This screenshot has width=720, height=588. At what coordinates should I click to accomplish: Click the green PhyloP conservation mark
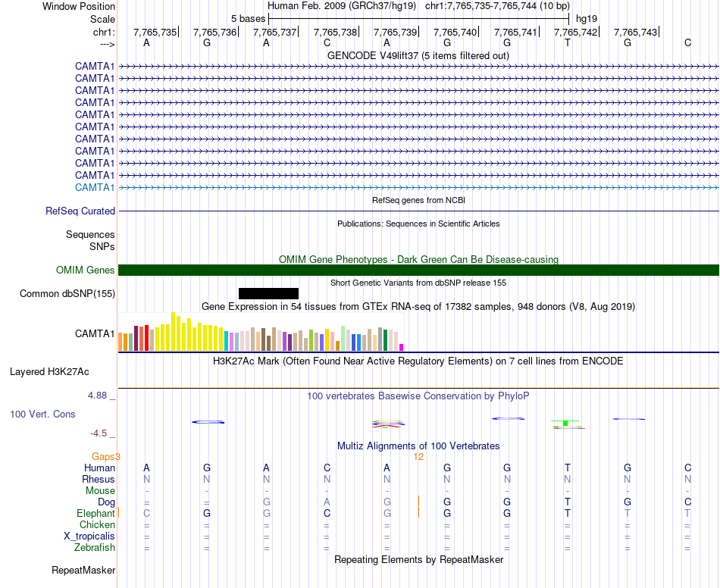[x=565, y=422]
